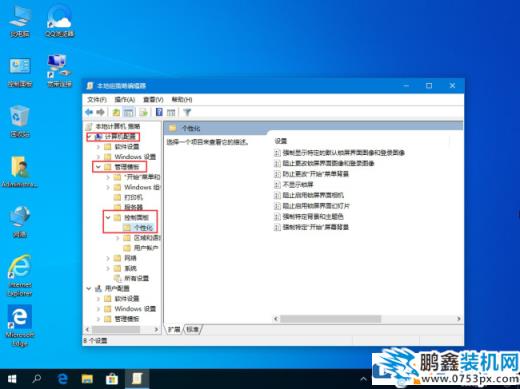Open the 帮助(H) menu
520x389 pixels.
click(x=182, y=99)
